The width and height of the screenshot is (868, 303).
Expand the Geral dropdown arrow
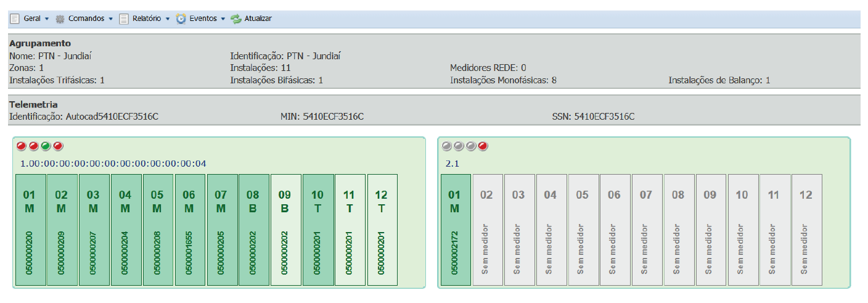tap(47, 19)
